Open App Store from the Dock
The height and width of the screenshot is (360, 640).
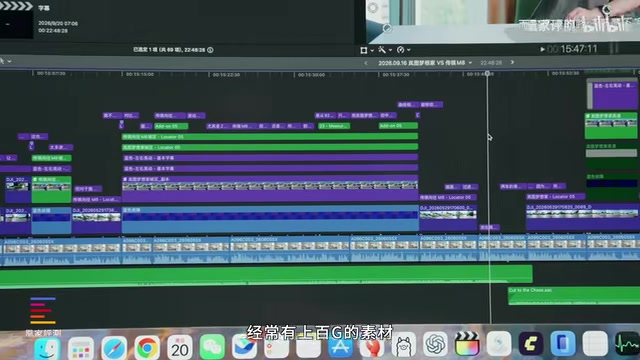point(340,345)
